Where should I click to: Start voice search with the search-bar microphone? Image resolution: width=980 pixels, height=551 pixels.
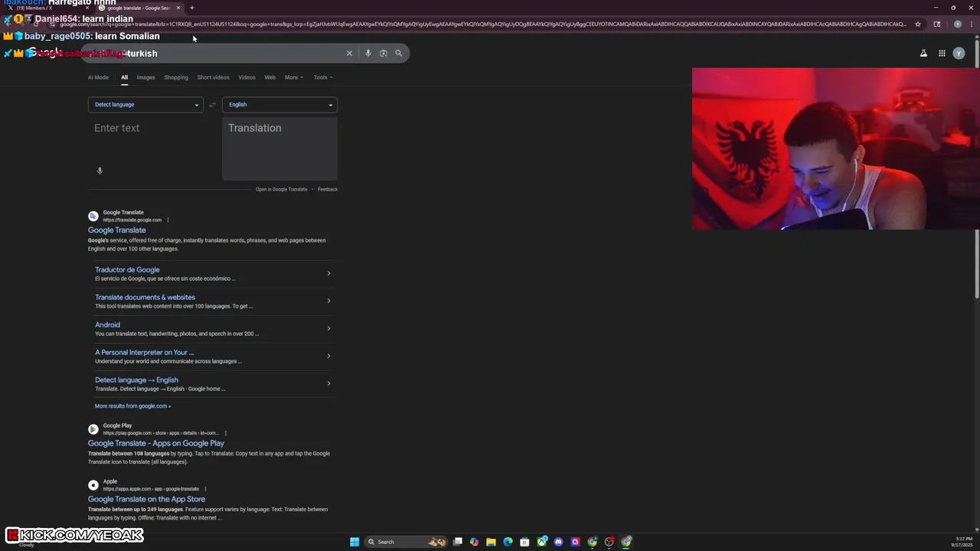368,53
